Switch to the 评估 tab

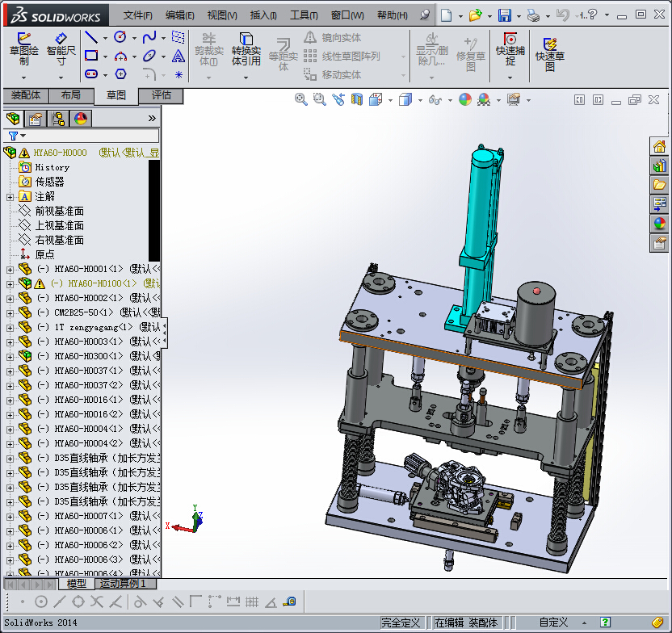point(162,95)
